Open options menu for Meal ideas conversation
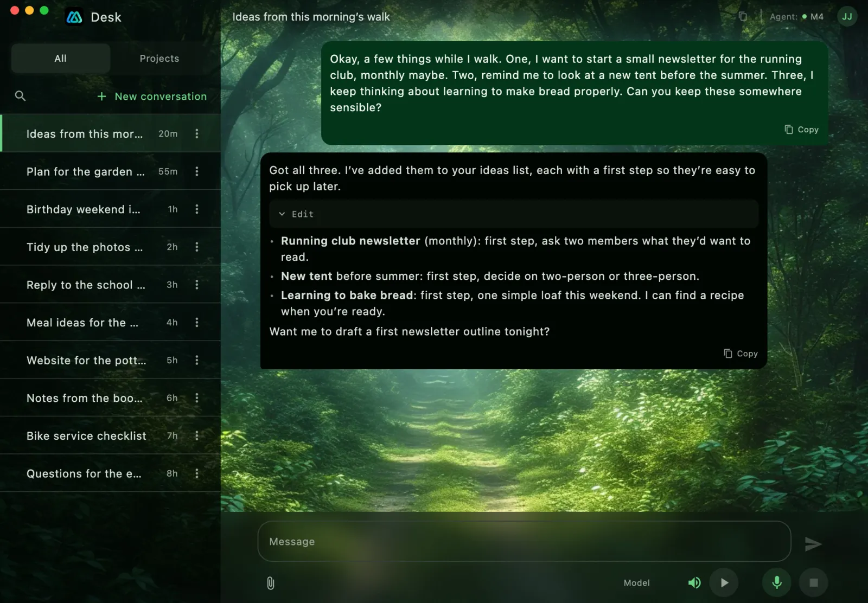This screenshot has width=868, height=603. pyautogui.click(x=197, y=323)
